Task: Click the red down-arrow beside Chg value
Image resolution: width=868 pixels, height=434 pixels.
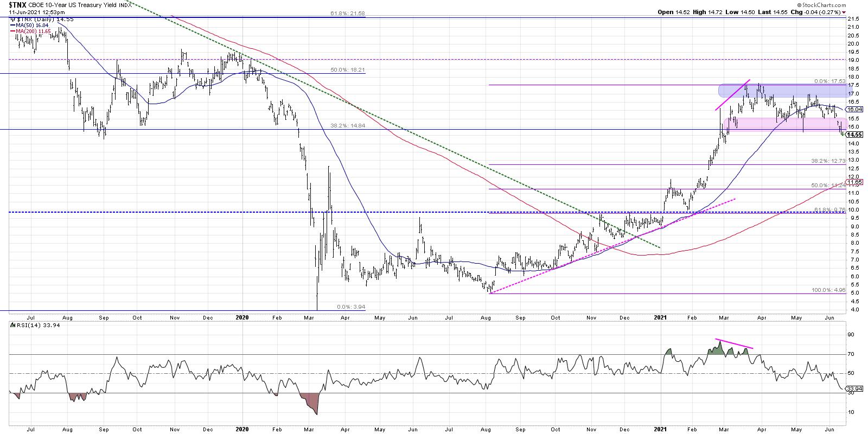Action: 843,12
